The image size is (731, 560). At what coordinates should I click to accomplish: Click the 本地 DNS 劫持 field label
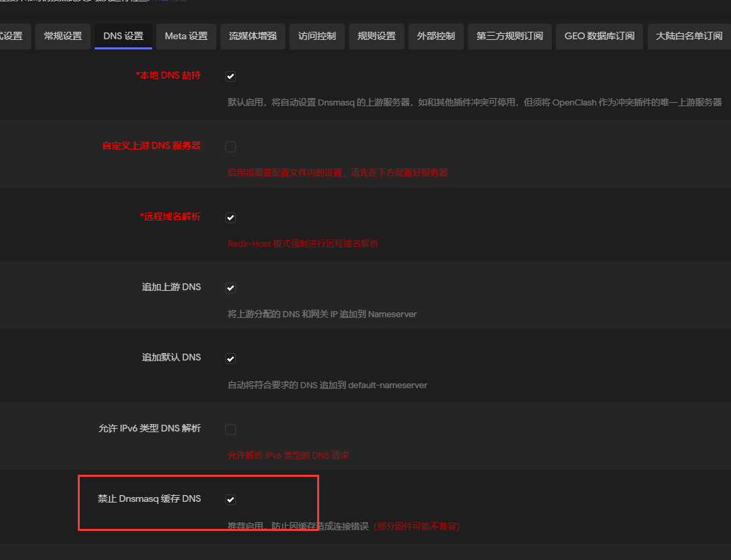(x=169, y=76)
